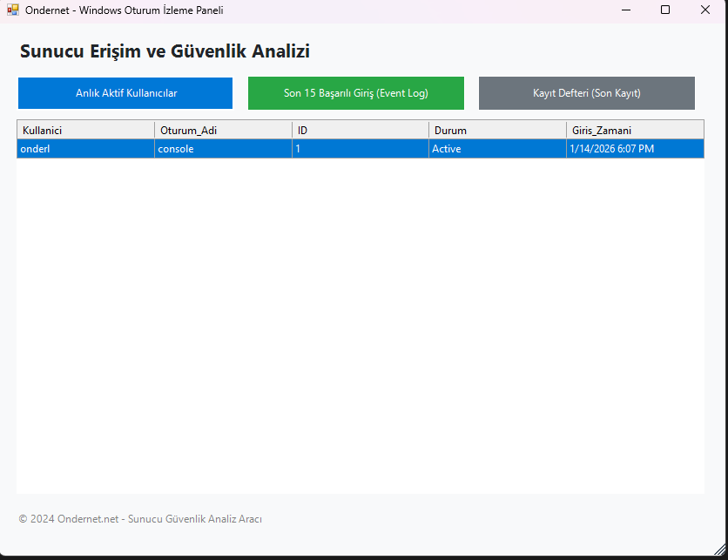Show the Kayıt Defteri (Son Kayıt) entry
This screenshot has width=728, height=560.
(x=586, y=92)
